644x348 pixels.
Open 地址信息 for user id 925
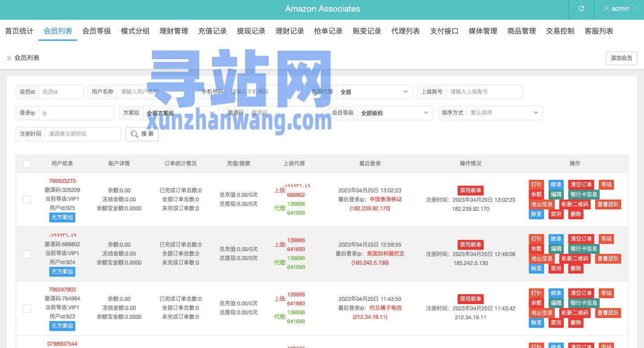542,204
